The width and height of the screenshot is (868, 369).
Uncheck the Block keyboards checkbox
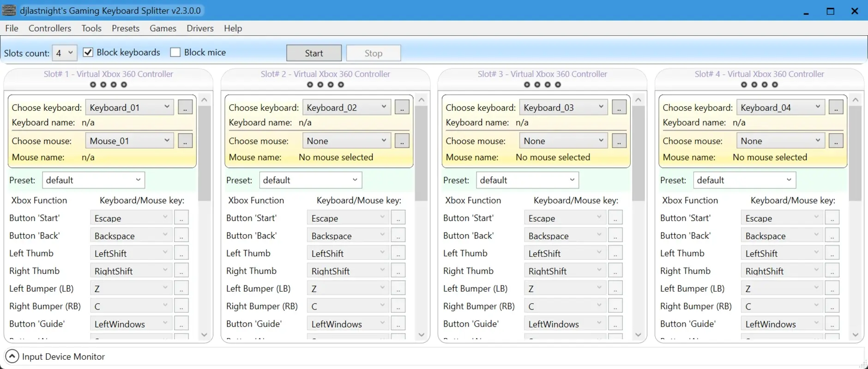coord(88,53)
